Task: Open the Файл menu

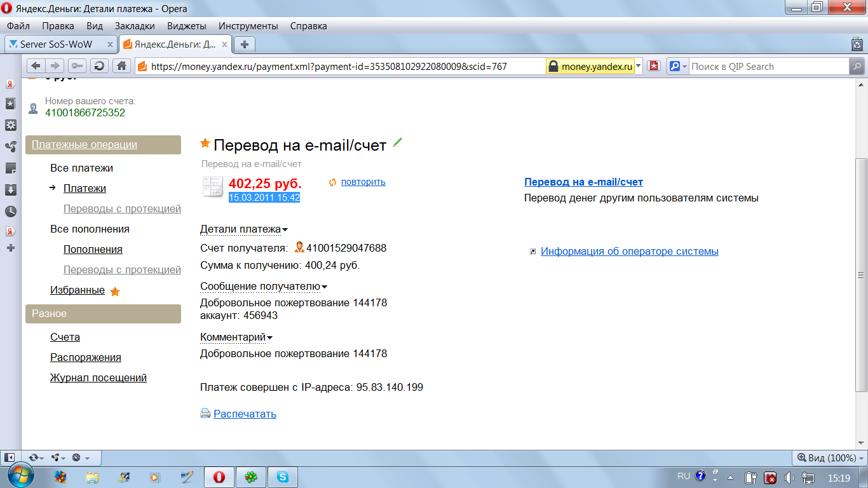Action: pos(18,26)
